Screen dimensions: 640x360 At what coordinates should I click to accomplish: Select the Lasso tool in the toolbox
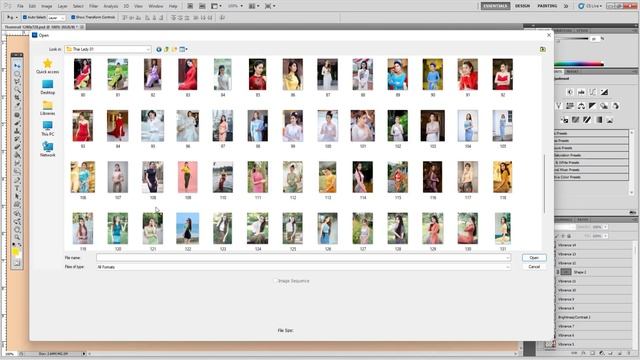[17, 82]
